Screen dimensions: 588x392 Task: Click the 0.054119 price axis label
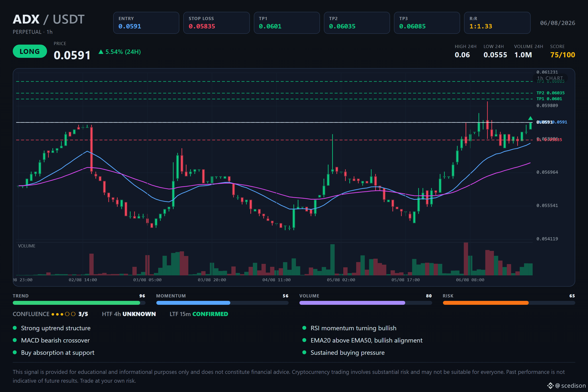tap(547, 239)
